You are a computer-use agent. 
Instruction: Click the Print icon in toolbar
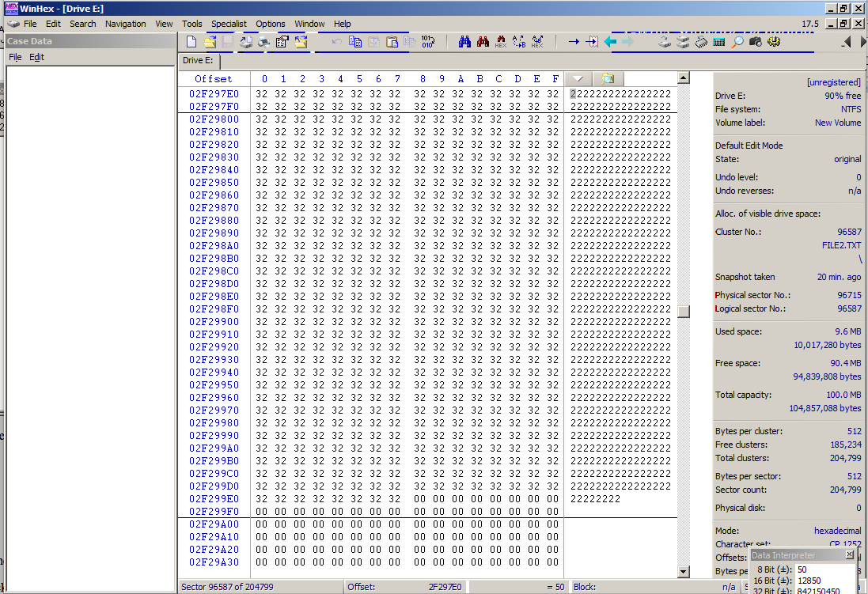[x=264, y=42]
